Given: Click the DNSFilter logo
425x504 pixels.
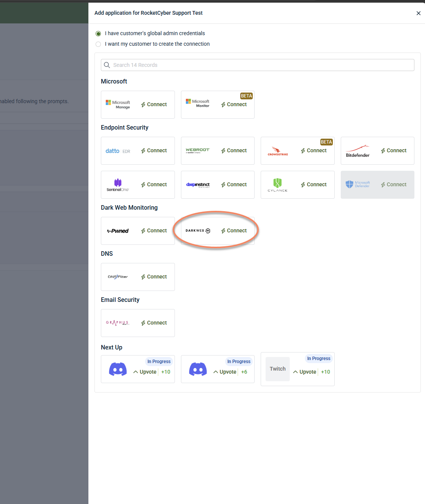Looking at the screenshot, I should [x=118, y=277].
